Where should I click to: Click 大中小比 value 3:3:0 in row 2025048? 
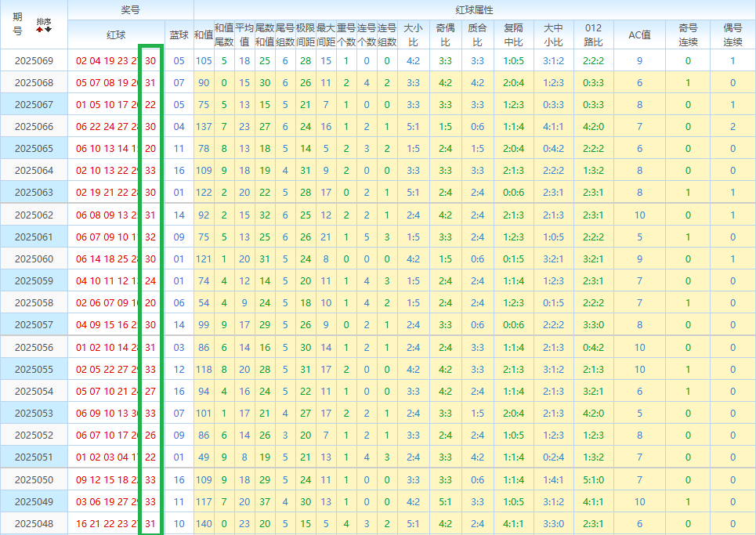point(554,523)
